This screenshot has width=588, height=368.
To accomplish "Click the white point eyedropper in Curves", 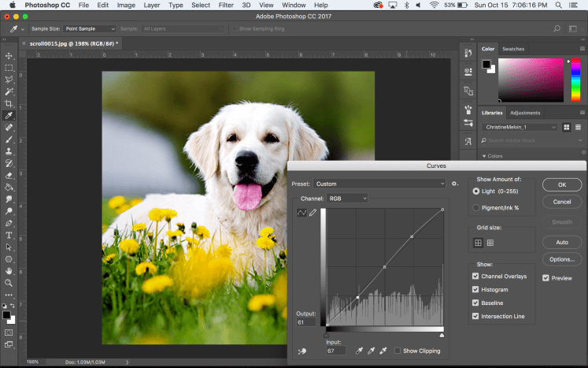I will click(383, 351).
